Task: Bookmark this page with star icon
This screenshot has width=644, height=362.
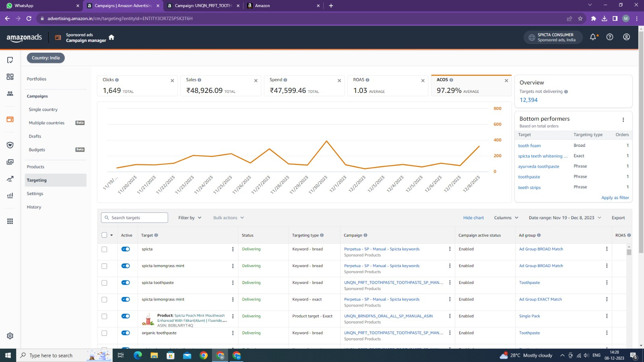Action: pos(580,19)
